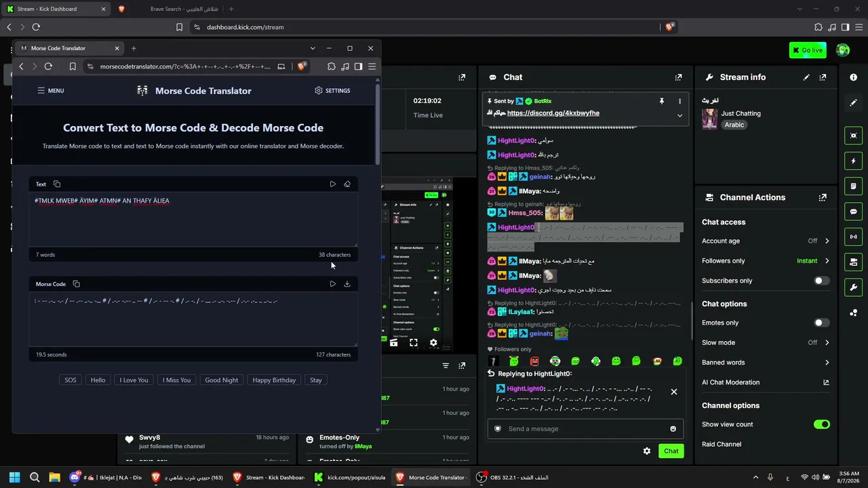
Task: Expand the Followers only setting
Action: 766,261
